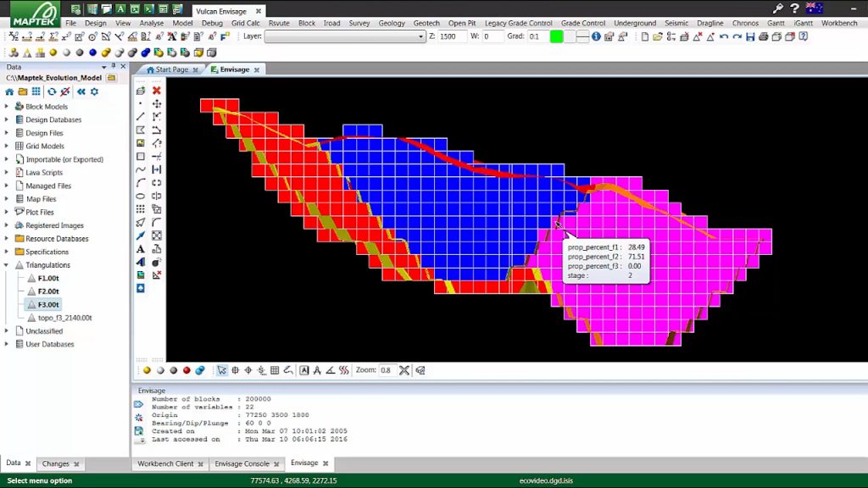Open the Block menu
868x488 pixels.
(x=307, y=23)
